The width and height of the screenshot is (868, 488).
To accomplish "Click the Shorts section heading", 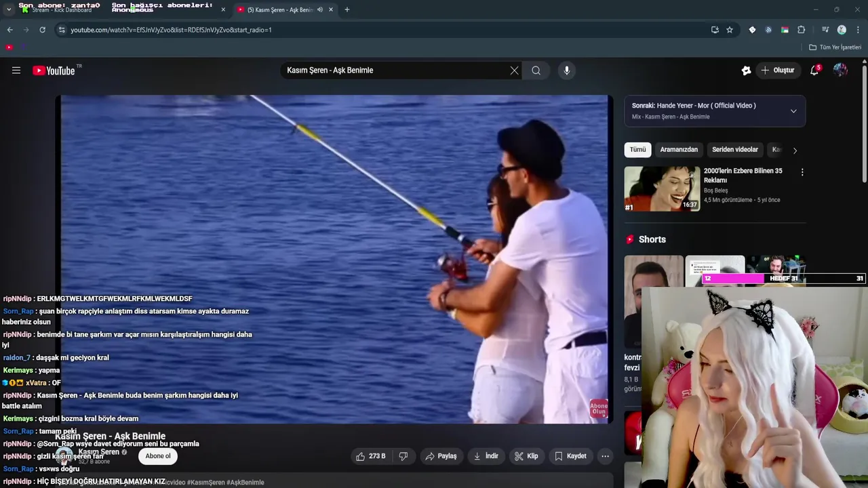I will pyautogui.click(x=652, y=239).
